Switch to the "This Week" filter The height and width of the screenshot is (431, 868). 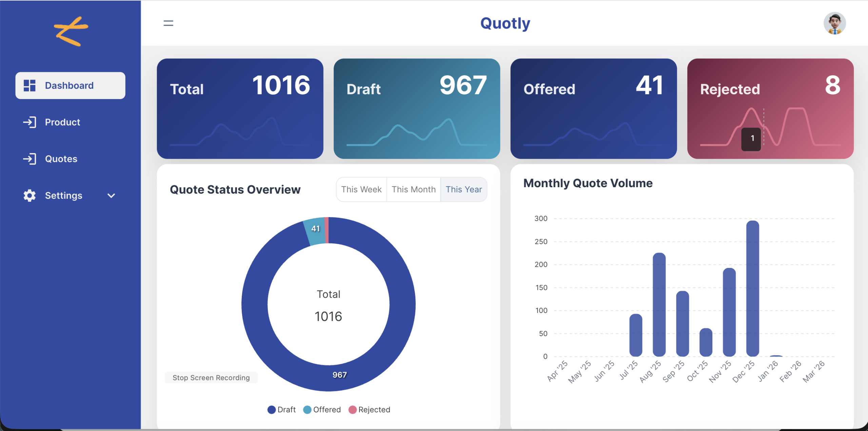(x=361, y=189)
